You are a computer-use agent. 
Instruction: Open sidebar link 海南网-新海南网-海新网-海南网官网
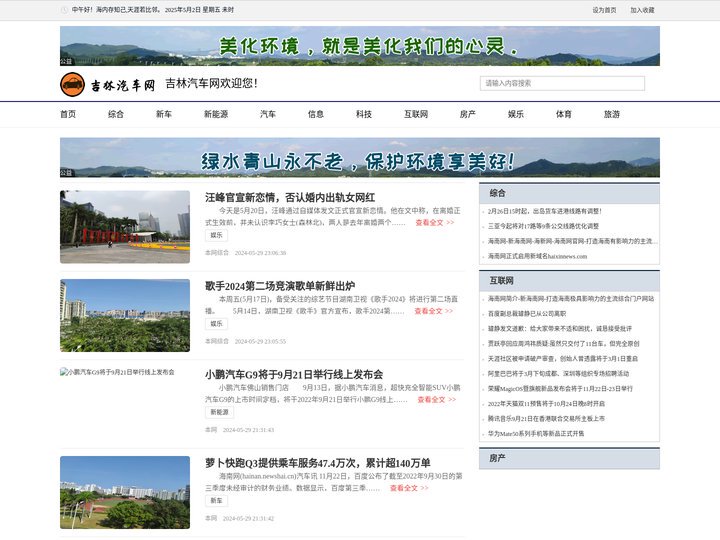click(573, 241)
